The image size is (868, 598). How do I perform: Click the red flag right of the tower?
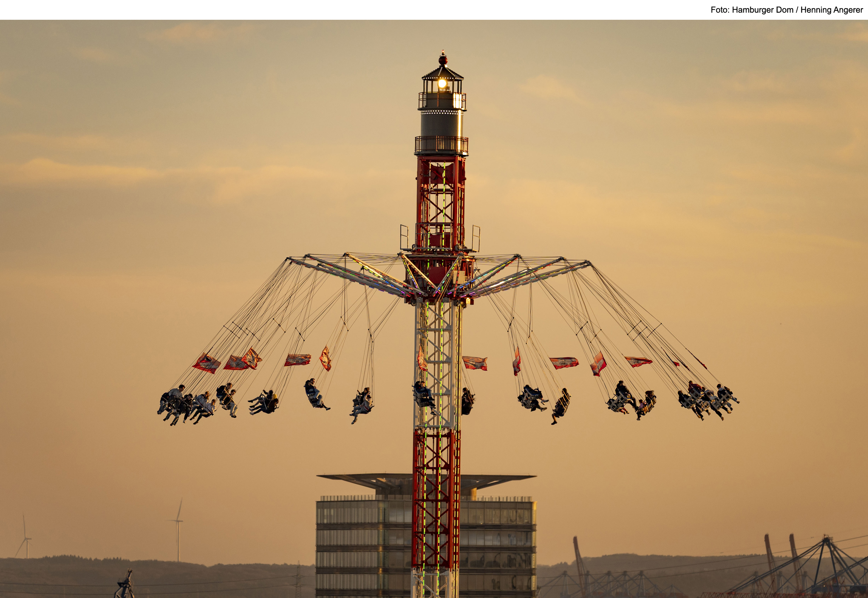click(x=475, y=363)
